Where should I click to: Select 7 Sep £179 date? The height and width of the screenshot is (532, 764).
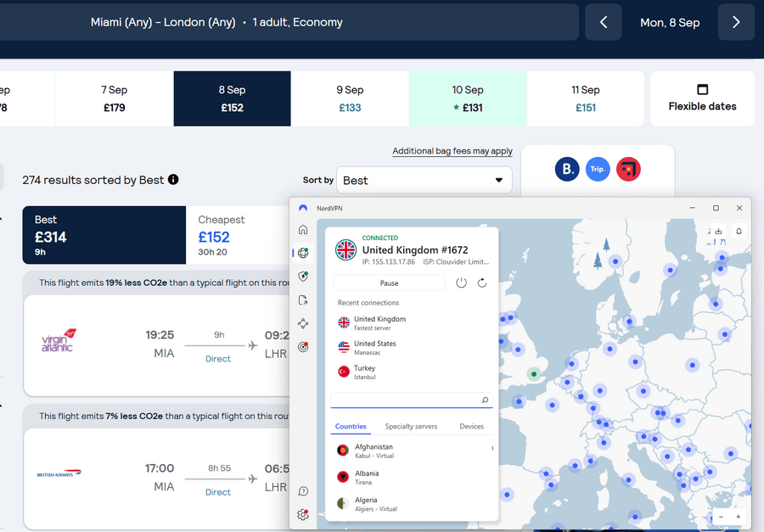pos(115,98)
